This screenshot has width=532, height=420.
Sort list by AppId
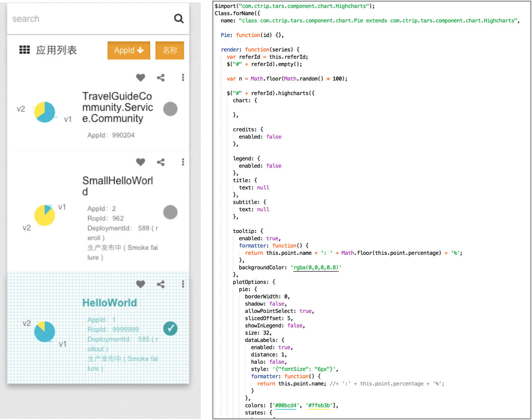coord(129,50)
